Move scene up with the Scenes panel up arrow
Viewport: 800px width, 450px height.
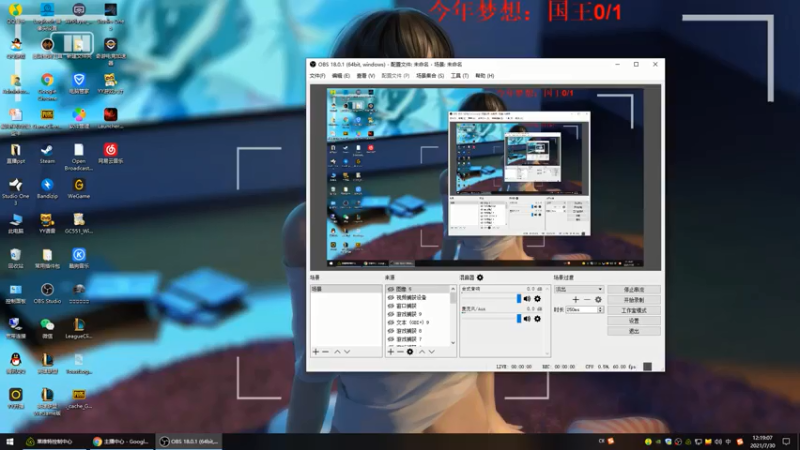[x=337, y=352]
